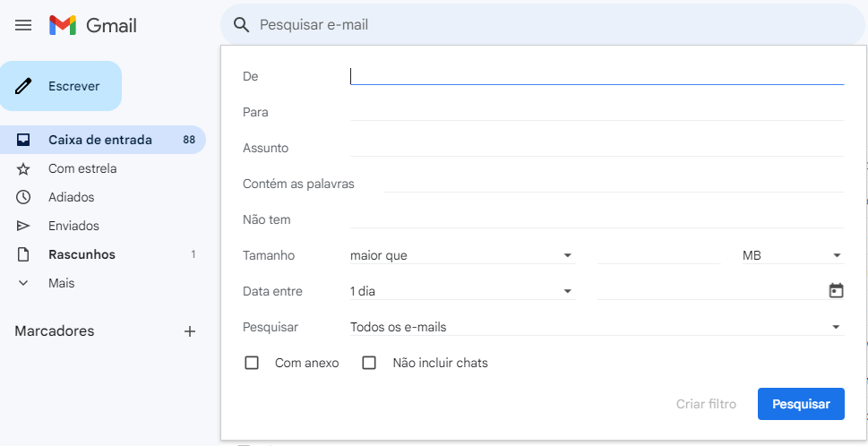Click the search magnifier icon
This screenshot has width=868, height=446.
pyautogui.click(x=241, y=25)
